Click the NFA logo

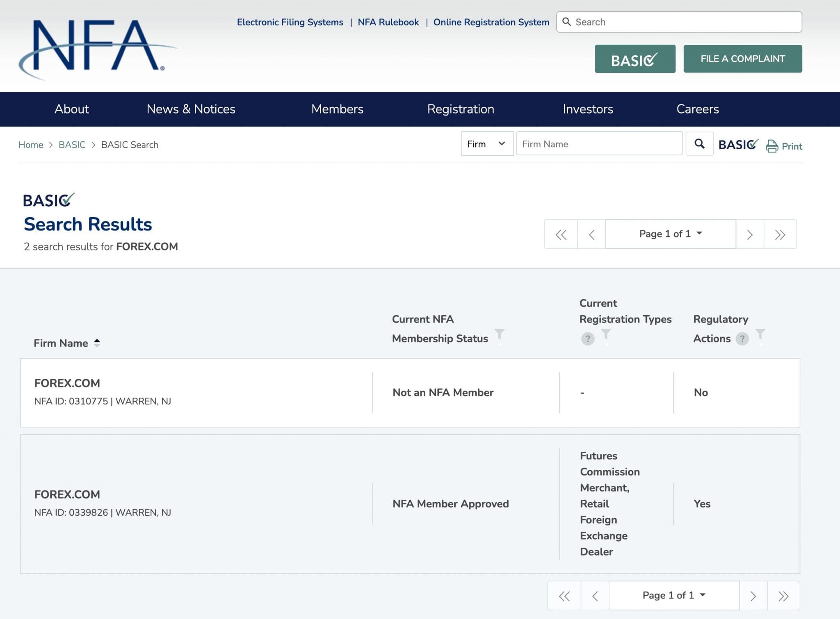(98, 49)
